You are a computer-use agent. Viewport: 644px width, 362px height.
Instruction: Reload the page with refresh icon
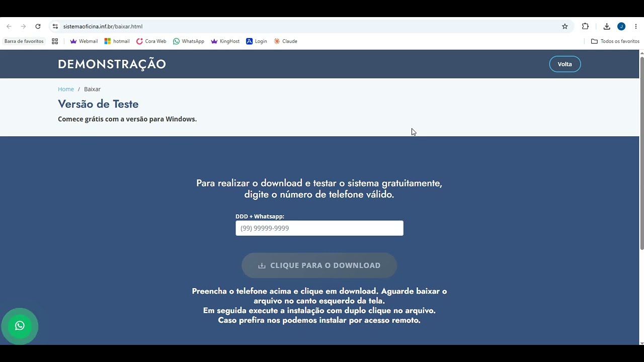38,26
